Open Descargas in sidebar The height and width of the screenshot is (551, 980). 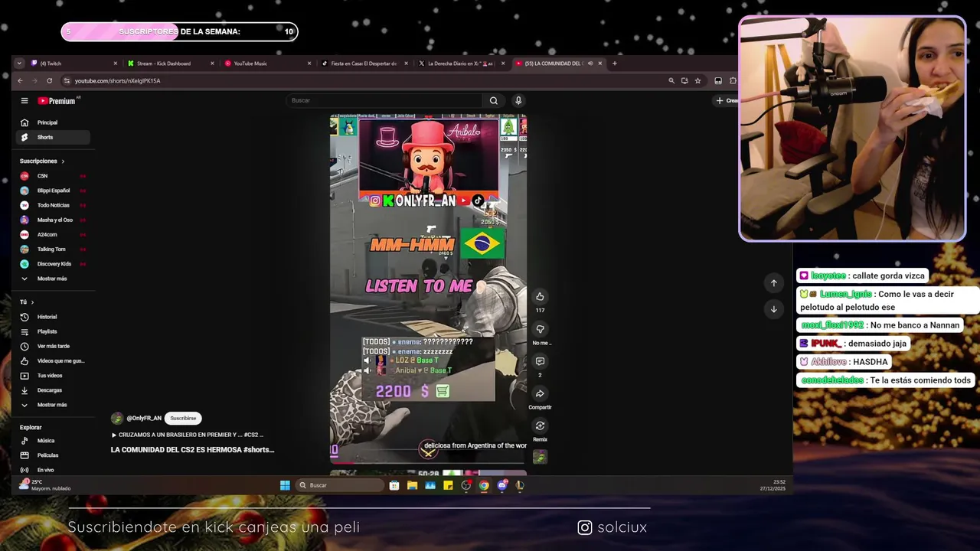pyautogui.click(x=54, y=390)
